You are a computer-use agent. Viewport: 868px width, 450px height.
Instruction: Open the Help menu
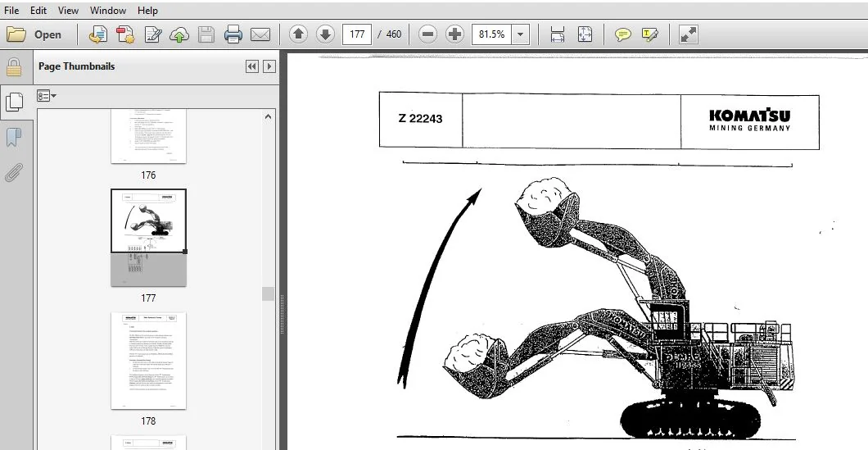coord(147,10)
